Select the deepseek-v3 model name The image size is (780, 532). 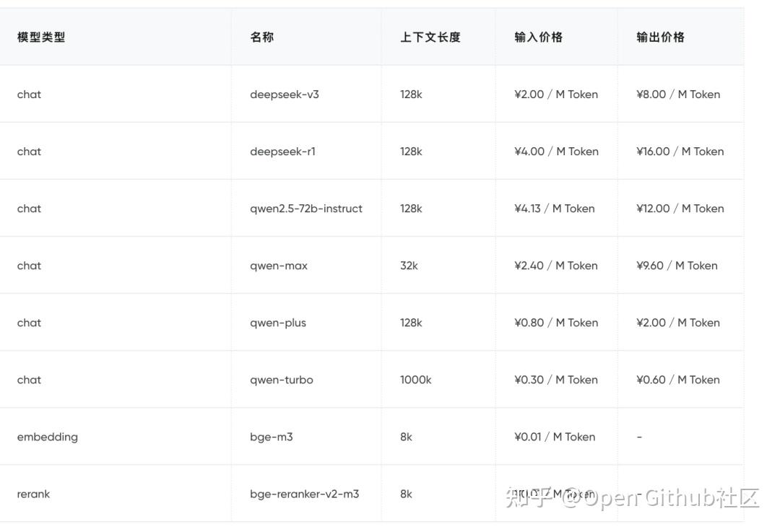click(x=284, y=95)
